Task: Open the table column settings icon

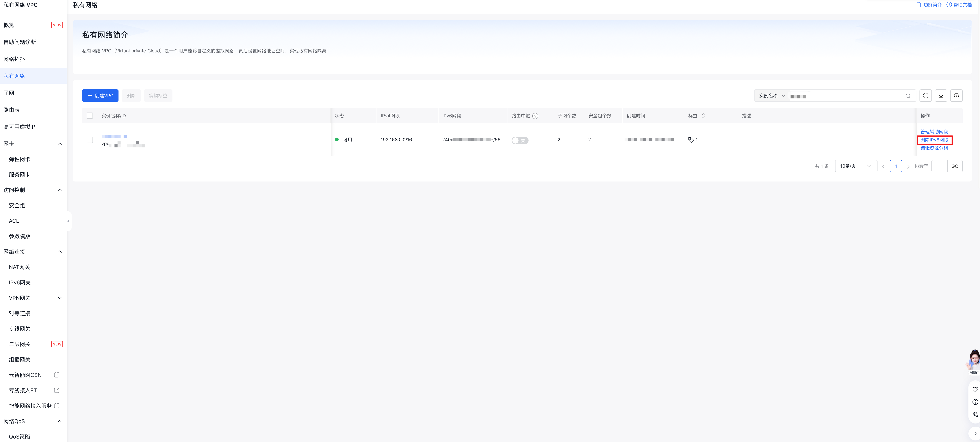Action: click(956, 96)
